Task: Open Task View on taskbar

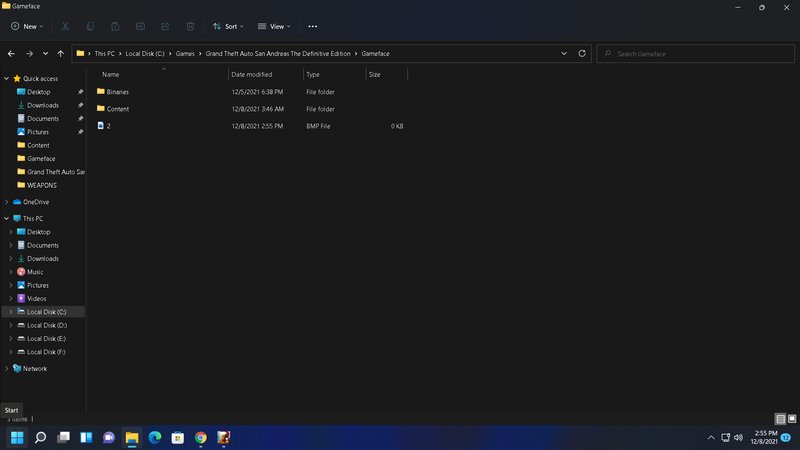Action: (63, 438)
